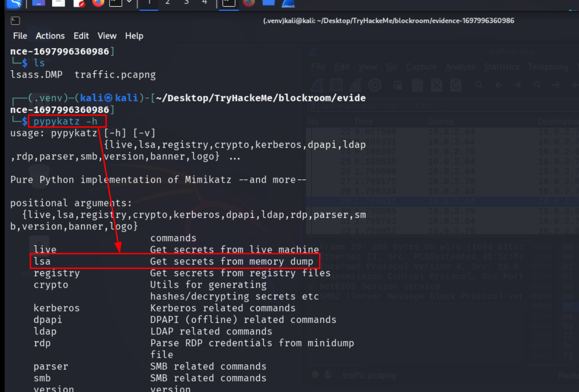Switch to workspace 3 in the panel
The width and height of the screenshot is (579, 392).
tap(186, 3)
